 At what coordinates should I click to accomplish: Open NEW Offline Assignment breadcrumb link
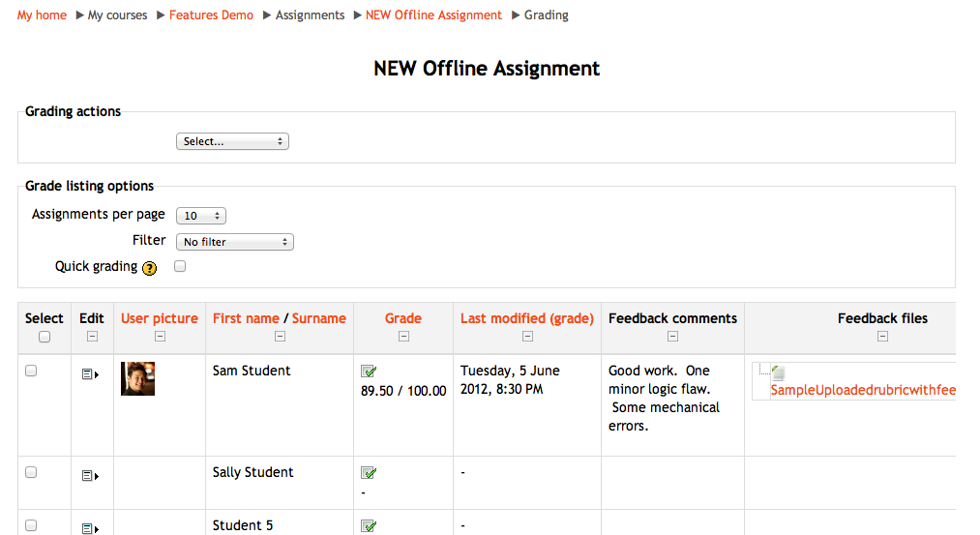pos(433,15)
